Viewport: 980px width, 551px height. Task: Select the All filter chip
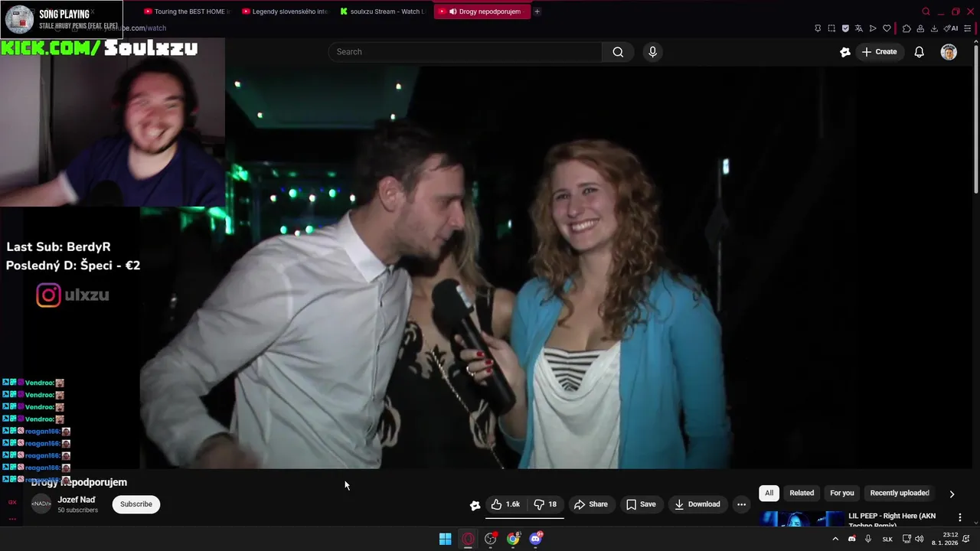coord(769,493)
